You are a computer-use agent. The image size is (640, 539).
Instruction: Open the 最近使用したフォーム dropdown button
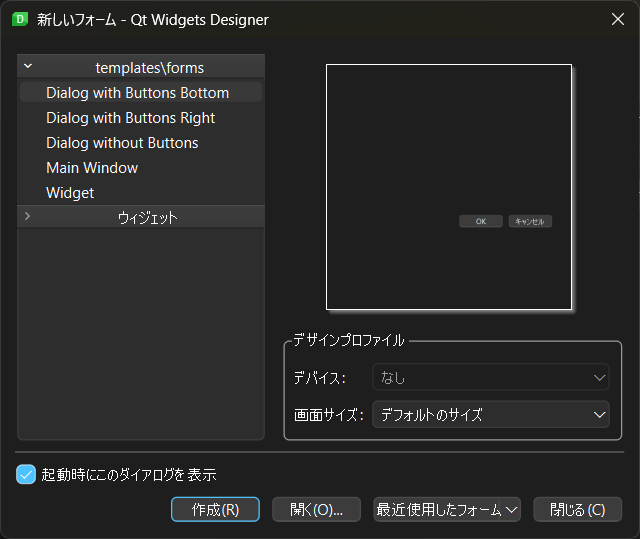coord(446,509)
